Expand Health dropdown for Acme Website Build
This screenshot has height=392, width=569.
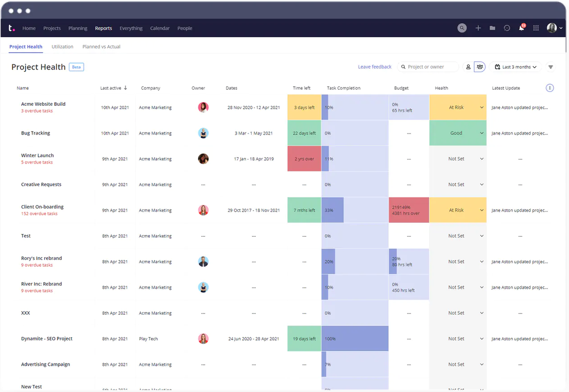481,108
